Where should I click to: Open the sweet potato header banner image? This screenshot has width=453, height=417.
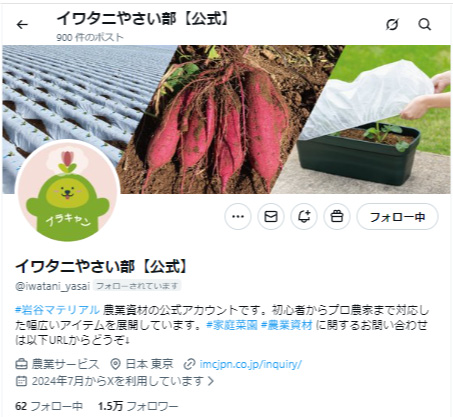click(226, 119)
